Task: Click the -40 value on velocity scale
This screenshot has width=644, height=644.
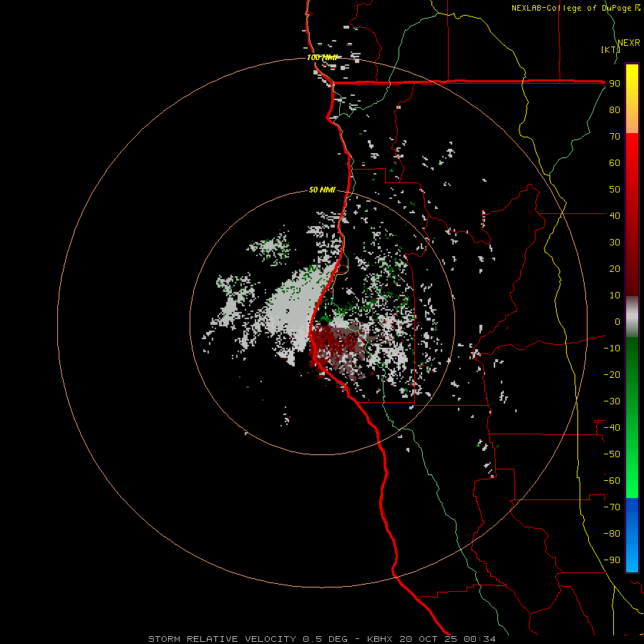Action: [x=612, y=428]
